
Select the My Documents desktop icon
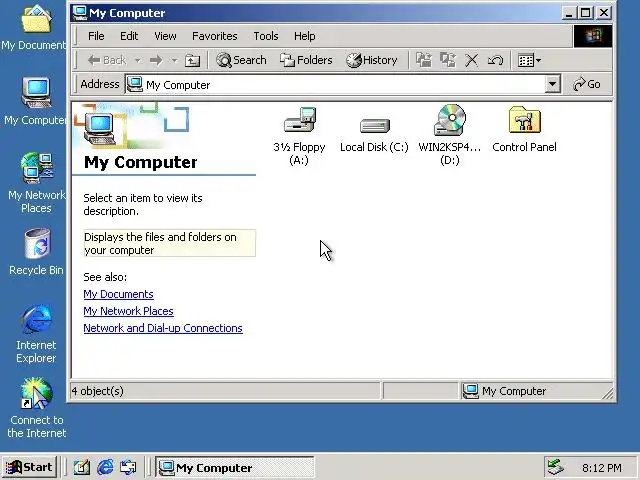[36, 27]
